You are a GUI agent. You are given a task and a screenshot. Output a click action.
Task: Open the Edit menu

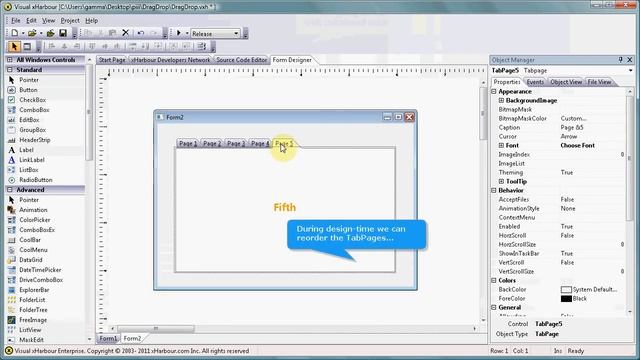[x=31, y=20]
